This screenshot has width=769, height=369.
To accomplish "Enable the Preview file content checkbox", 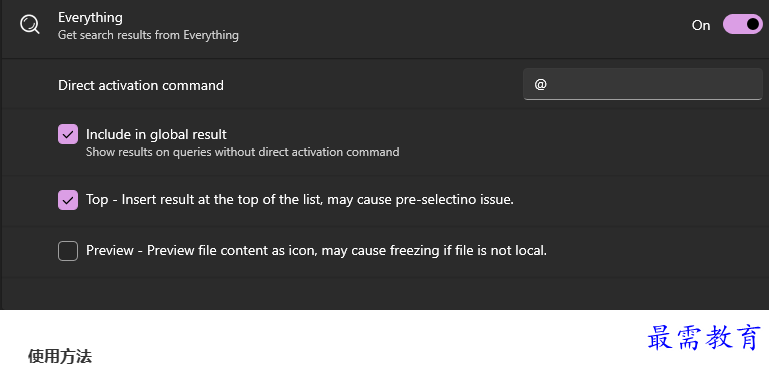I will (68, 251).
